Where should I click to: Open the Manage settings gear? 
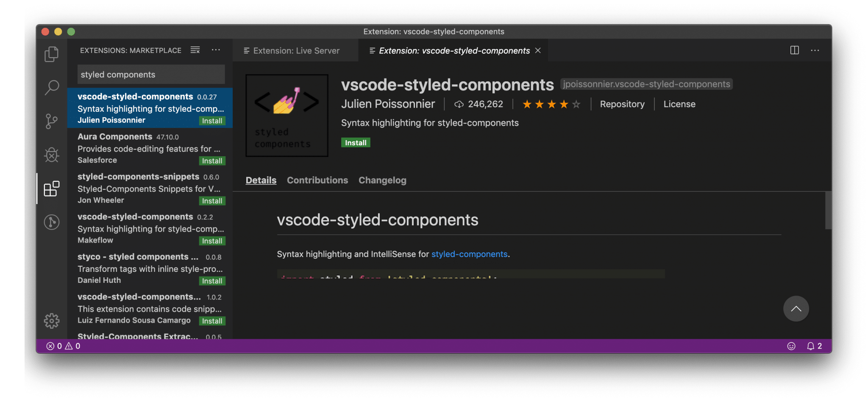coord(52,321)
